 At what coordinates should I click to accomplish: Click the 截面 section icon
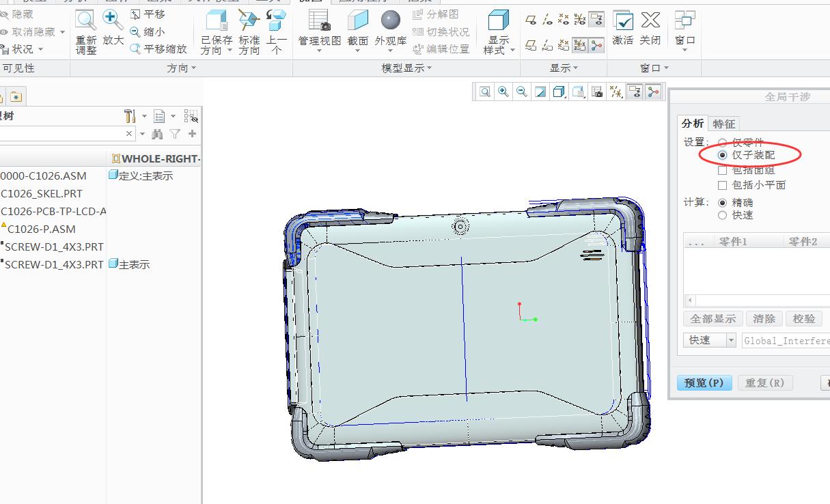coord(357,20)
